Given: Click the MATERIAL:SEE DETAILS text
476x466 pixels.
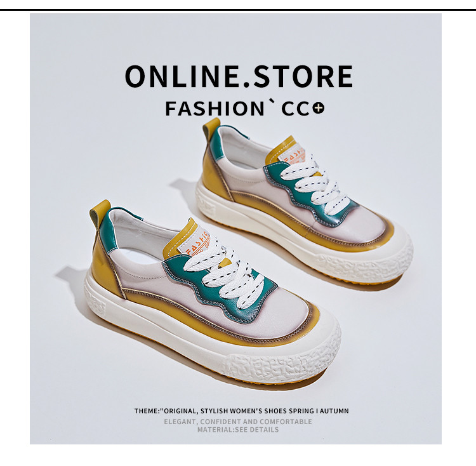Looking at the screenshot, I should click(238, 430).
